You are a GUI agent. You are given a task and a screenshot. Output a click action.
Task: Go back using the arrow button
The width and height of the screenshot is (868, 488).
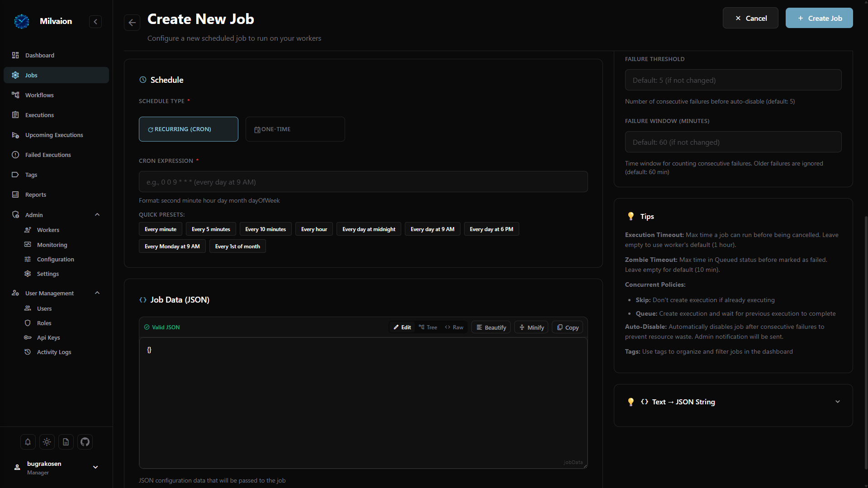coord(132,23)
